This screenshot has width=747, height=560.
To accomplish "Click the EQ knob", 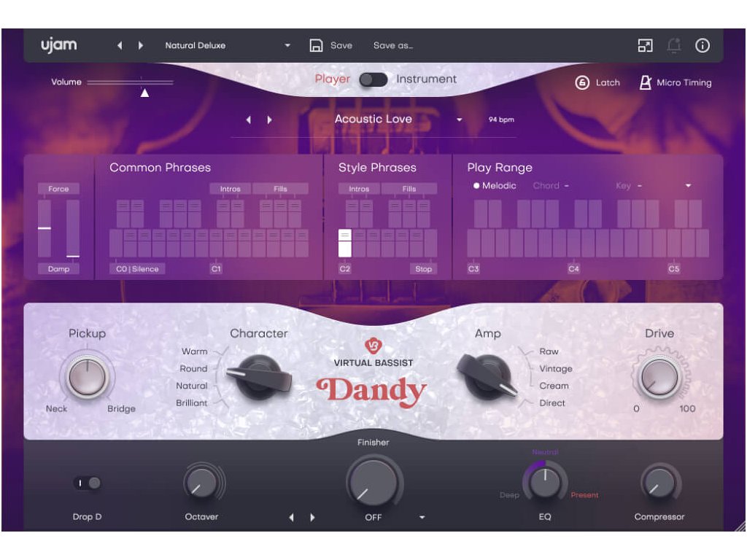I will click(545, 482).
